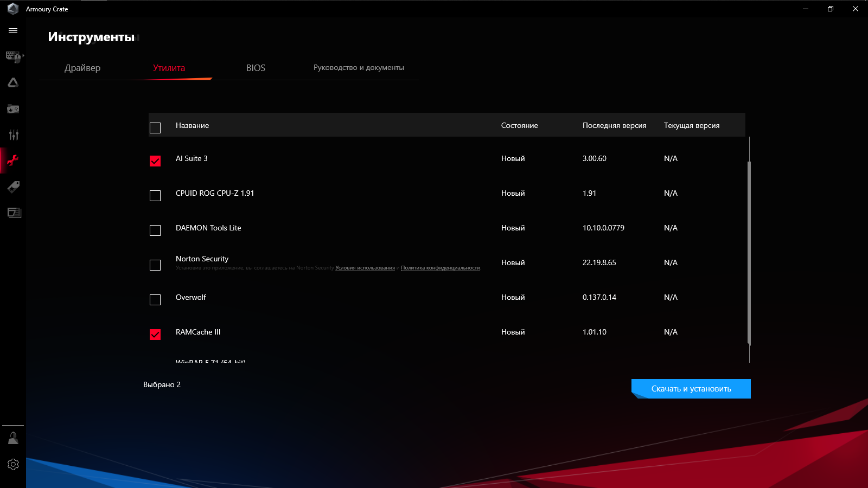Click the Последняя версия column header
This screenshot has width=868, height=488.
tap(614, 125)
